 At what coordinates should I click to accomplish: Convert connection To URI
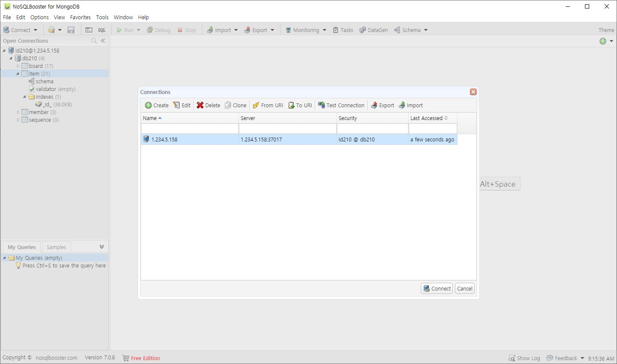click(x=300, y=105)
